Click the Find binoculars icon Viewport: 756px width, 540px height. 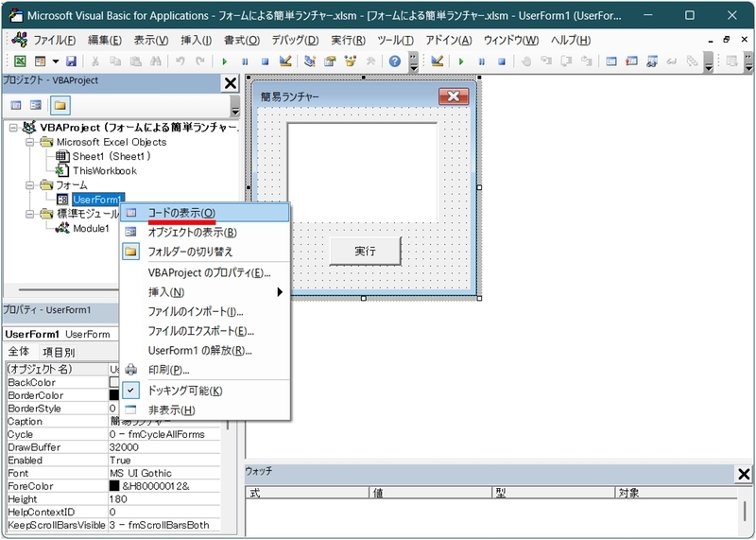155,61
